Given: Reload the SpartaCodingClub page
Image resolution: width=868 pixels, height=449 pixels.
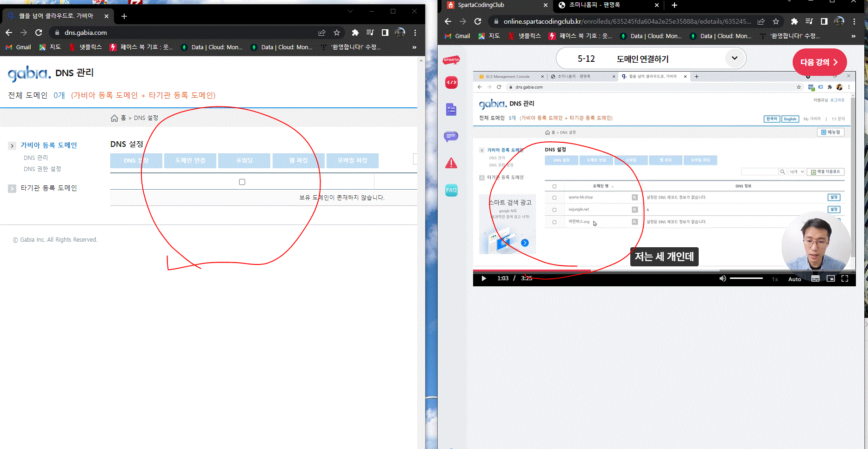Looking at the screenshot, I should pyautogui.click(x=478, y=21).
